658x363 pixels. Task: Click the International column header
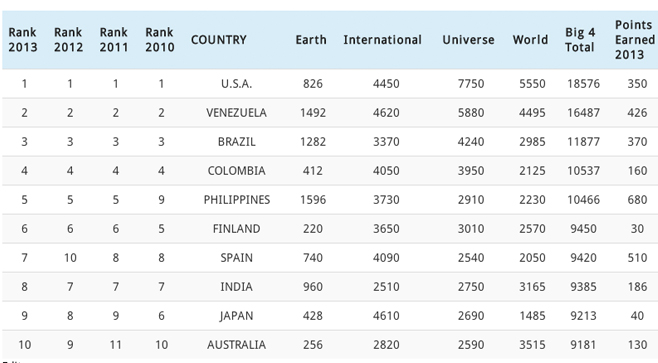pos(382,40)
